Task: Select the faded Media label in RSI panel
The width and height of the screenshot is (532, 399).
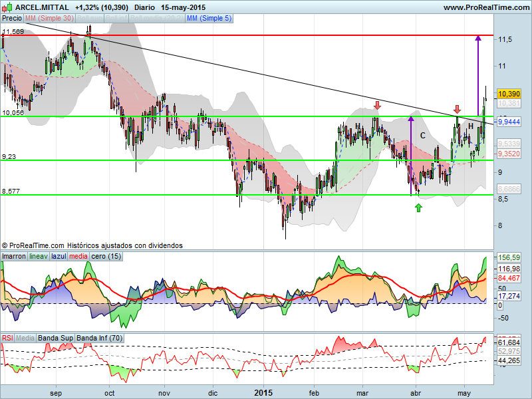Action: pyautogui.click(x=25, y=338)
